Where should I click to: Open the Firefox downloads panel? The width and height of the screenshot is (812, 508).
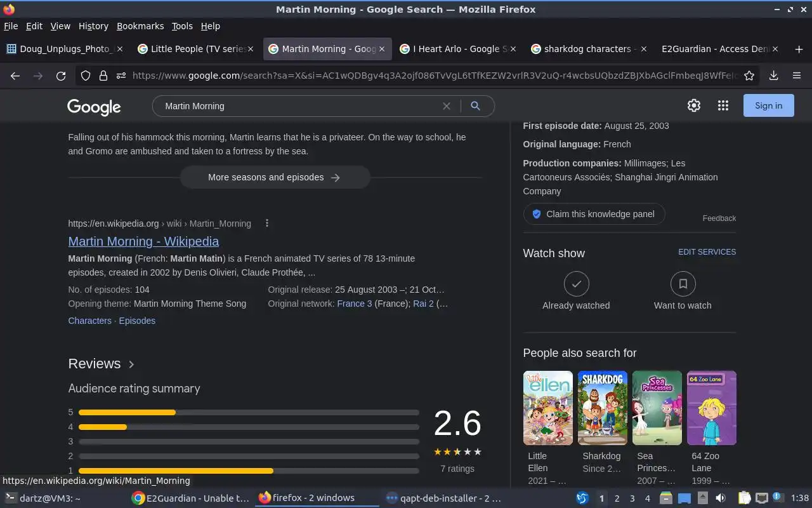[x=773, y=76]
